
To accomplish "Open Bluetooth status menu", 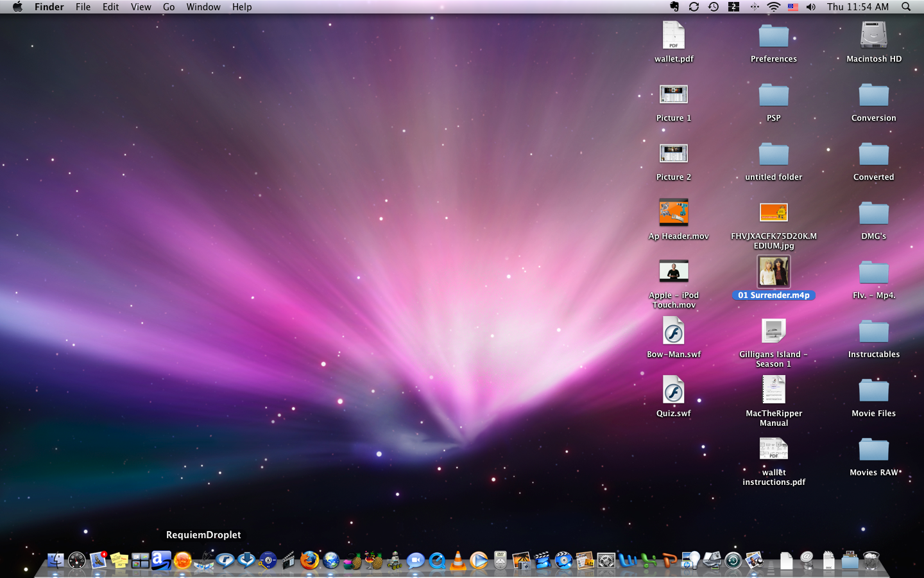I will [755, 6].
